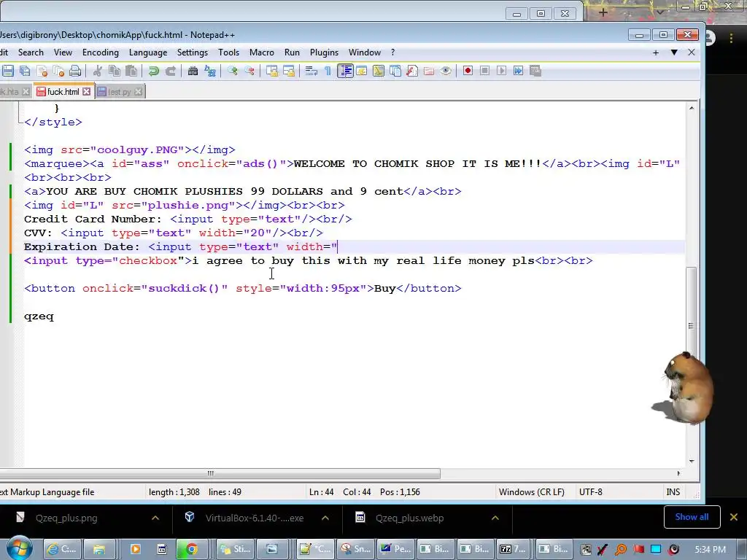The width and height of the screenshot is (747, 560).
Task: Open the document list dropdown triangle
Action: click(x=674, y=52)
